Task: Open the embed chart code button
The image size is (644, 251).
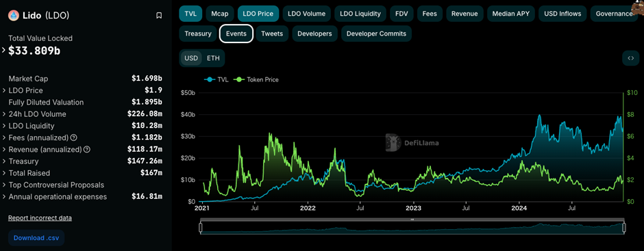Action: coord(630,58)
